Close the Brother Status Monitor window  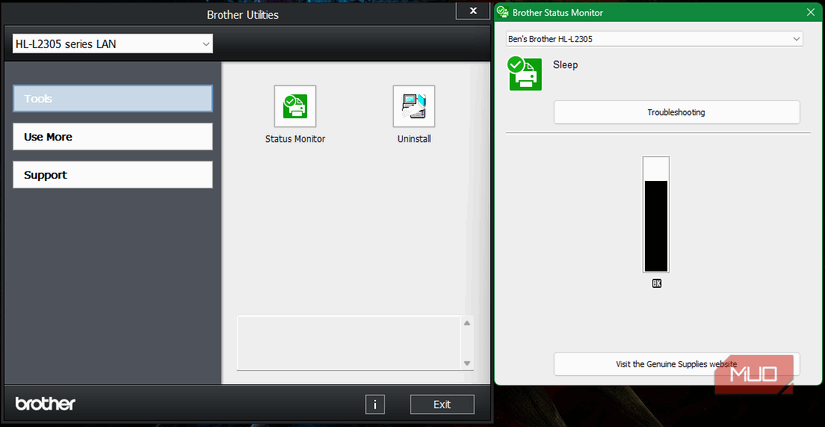[x=810, y=12]
